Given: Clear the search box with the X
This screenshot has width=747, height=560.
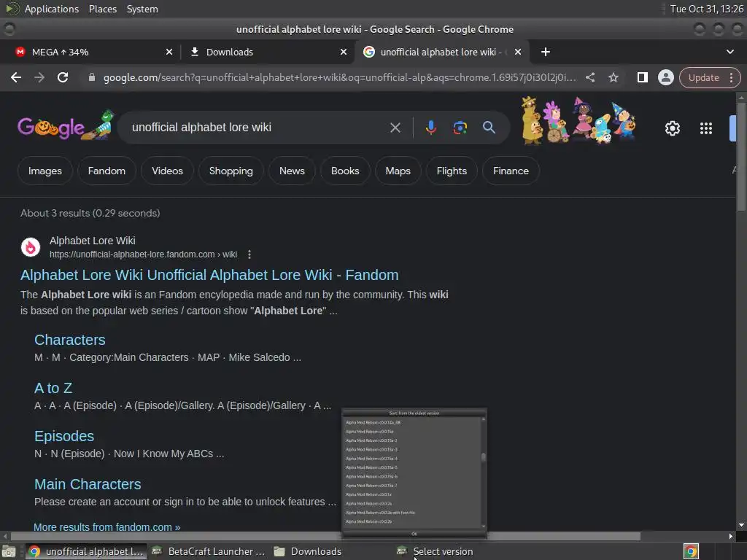Looking at the screenshot, I should 395,128.
